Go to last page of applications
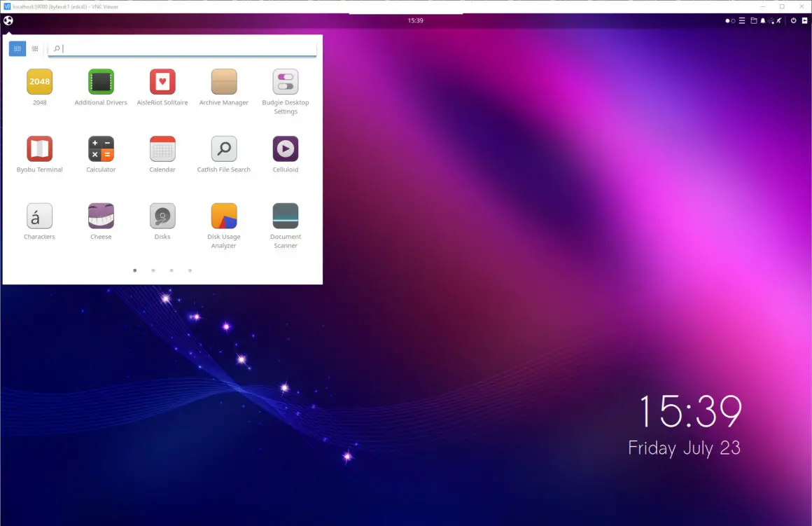The image size is (812, 526). click(190, 270)
